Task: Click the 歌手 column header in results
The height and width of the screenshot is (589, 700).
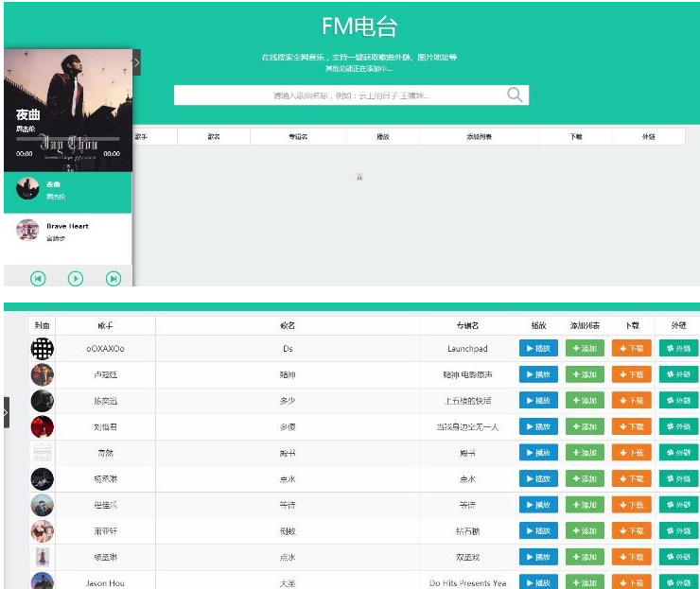Action: [105, 325]
